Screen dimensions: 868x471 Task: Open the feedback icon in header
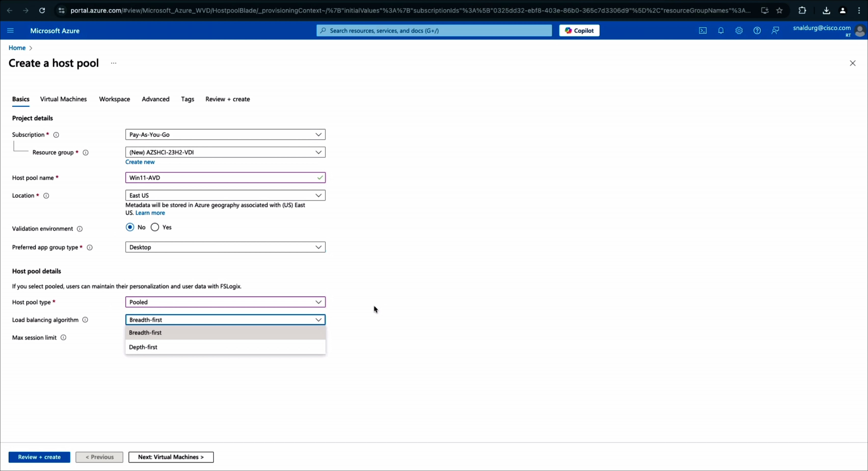[x=775, y=31]
